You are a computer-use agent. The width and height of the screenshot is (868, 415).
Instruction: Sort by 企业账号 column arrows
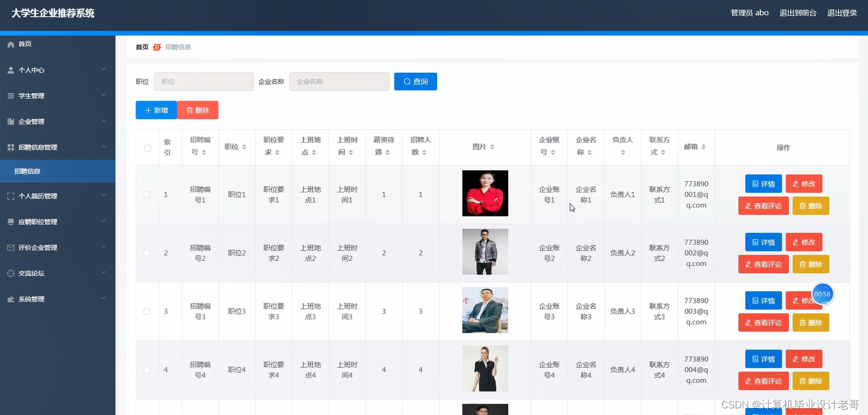(553, 152)
